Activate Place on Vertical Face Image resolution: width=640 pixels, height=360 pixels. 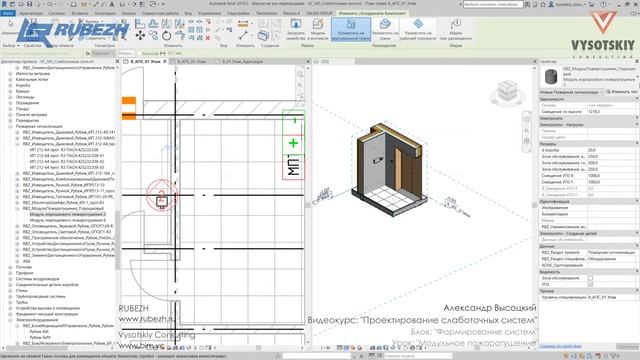pyautogui.click(x=351, y=29)
